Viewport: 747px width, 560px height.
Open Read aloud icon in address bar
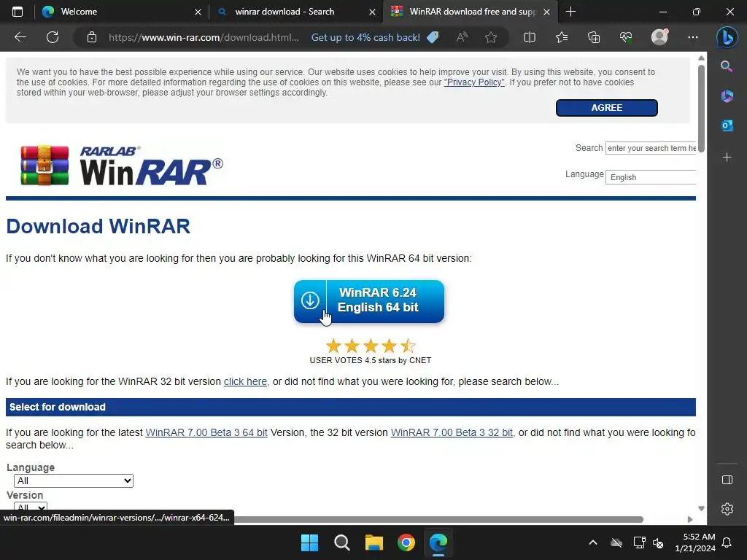[462, 37]
